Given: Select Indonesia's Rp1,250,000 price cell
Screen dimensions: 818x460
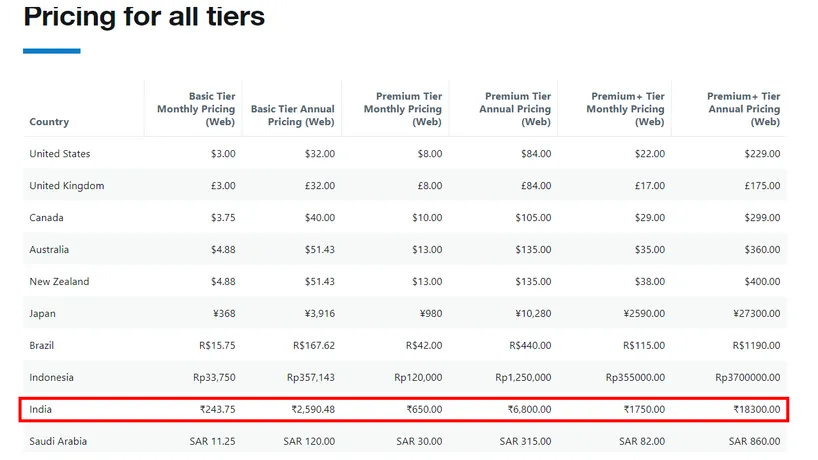Looking at the screenshot, I should [522, 378].
